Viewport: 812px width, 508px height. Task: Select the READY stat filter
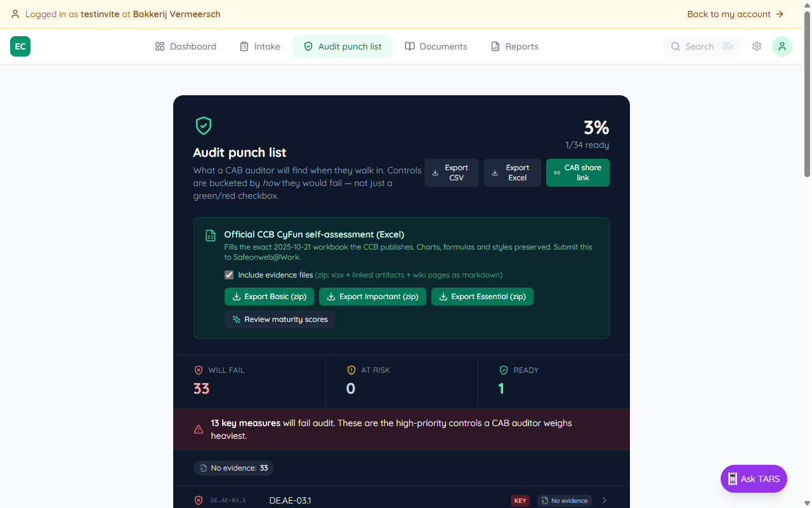[x=554, y=381]
